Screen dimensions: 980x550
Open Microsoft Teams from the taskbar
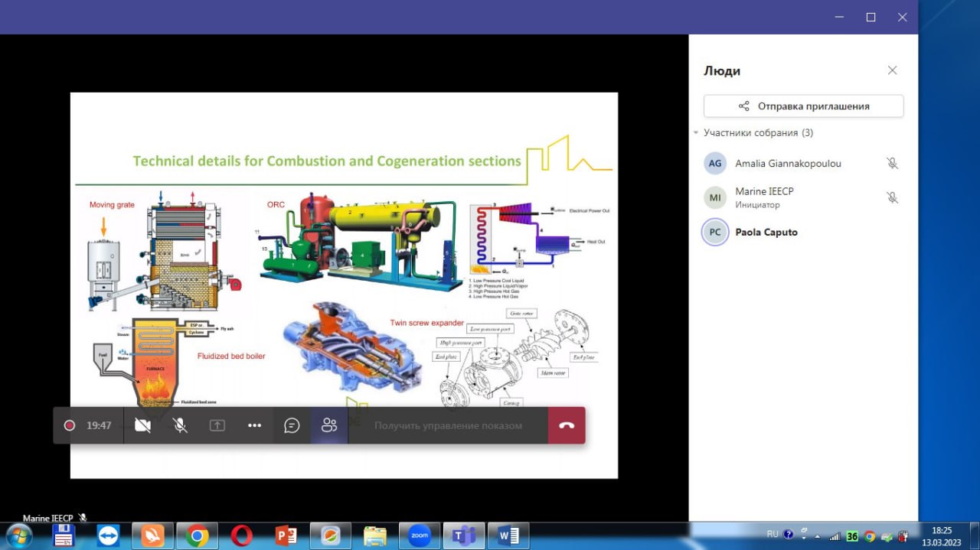click(x=464, y=536)
